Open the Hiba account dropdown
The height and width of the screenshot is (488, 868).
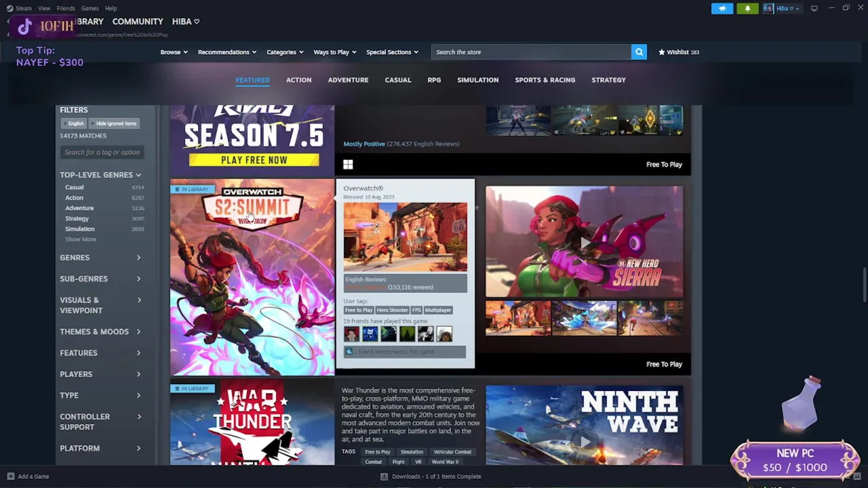point(782,8)
